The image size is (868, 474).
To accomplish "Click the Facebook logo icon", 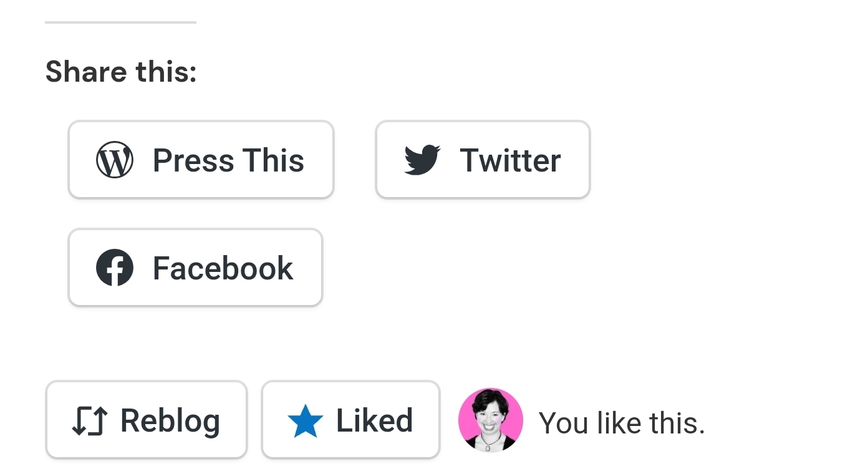I will tap(115, 268).
